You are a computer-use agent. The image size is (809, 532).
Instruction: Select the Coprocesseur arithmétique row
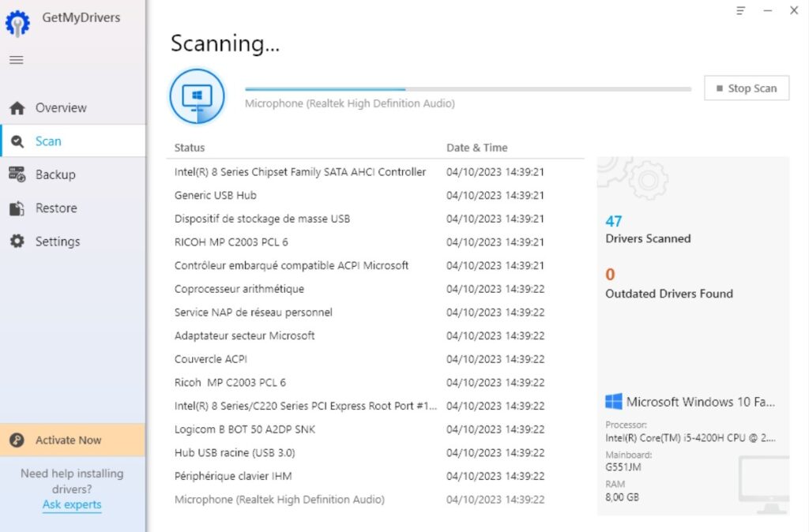tap(375, 289)
